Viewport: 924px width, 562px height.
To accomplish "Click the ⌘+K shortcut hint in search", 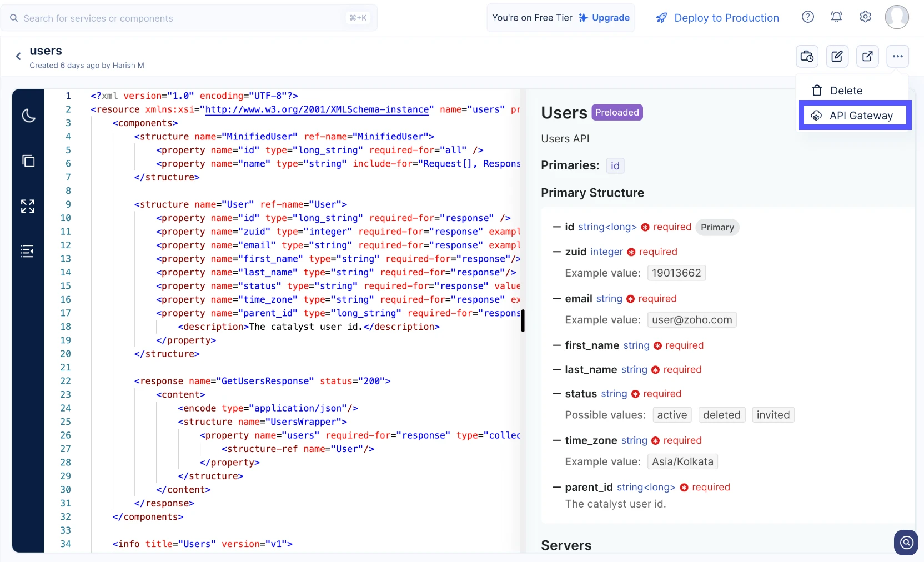I will pos(358,18).
